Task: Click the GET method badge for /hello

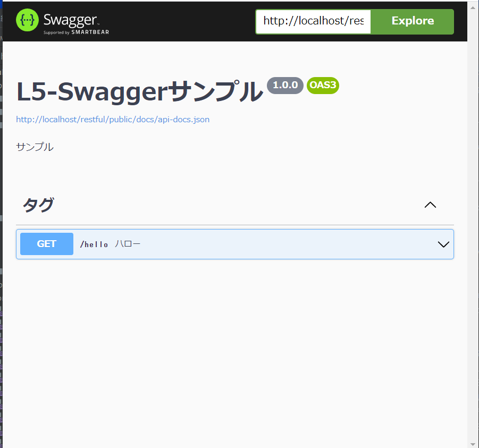Action: click(x=47, y=244)
